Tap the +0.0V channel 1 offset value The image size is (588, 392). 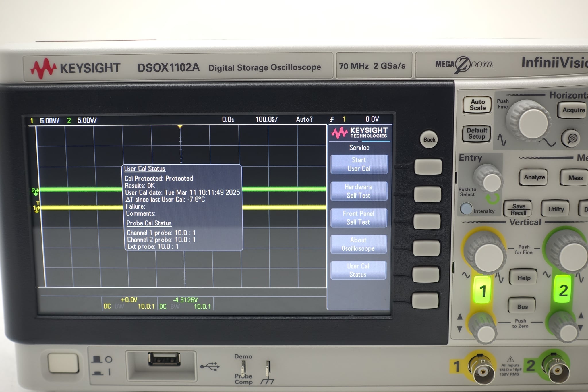point(129,300)
